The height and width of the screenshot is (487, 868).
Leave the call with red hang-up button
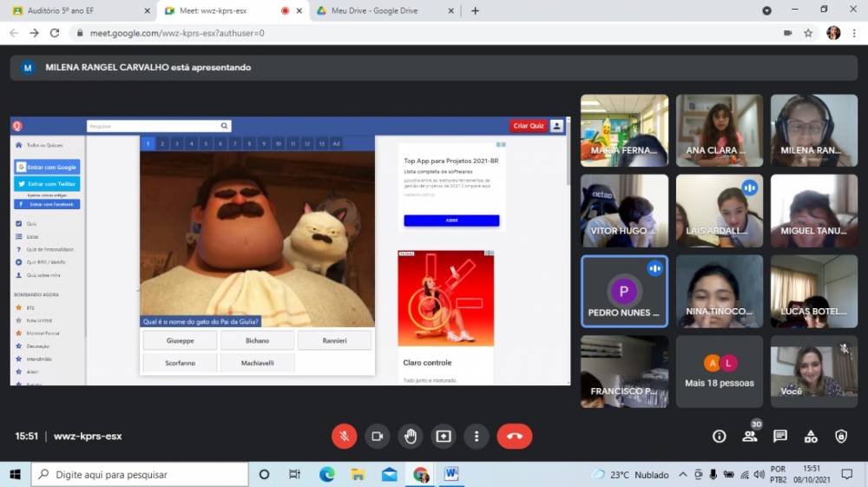pos(514,436)
